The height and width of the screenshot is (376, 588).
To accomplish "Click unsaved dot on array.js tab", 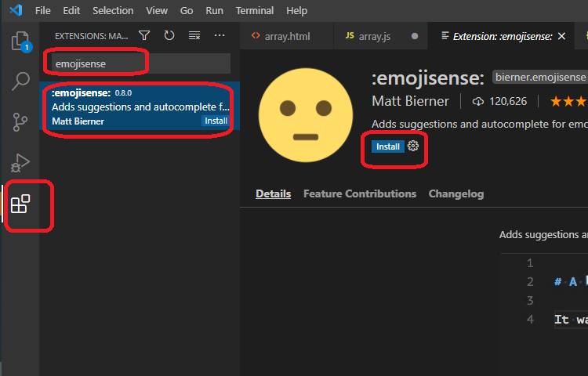I will click(415, 36).
